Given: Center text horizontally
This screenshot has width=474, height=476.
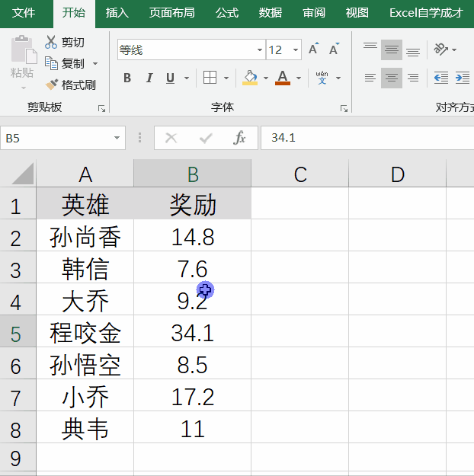Looking at the screenshot, I should tap(392, 78).
